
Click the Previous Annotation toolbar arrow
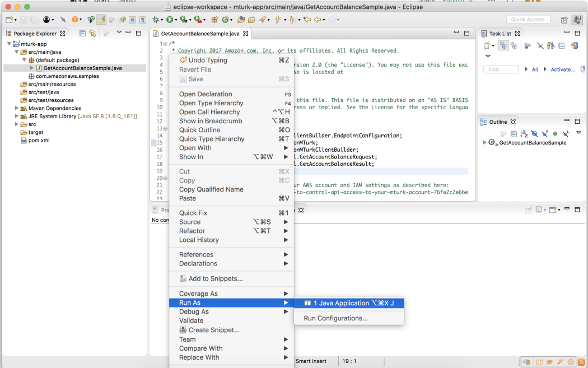292,20
